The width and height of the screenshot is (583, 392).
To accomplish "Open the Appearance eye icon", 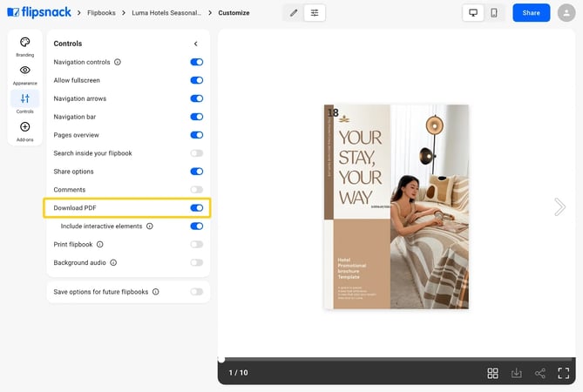I will click(x=25, y=70).
